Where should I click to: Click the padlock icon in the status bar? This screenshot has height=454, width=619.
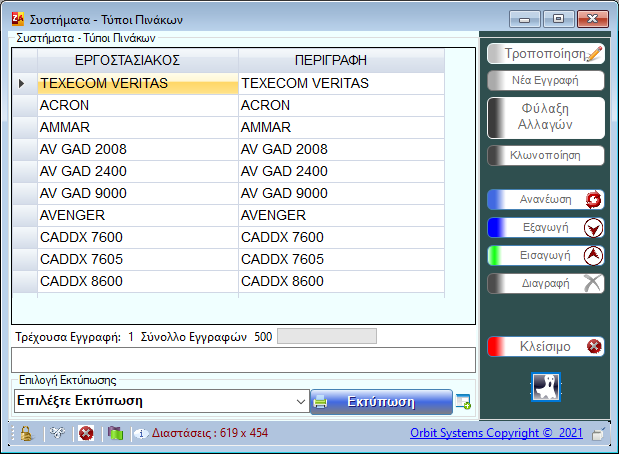(26, 433)
